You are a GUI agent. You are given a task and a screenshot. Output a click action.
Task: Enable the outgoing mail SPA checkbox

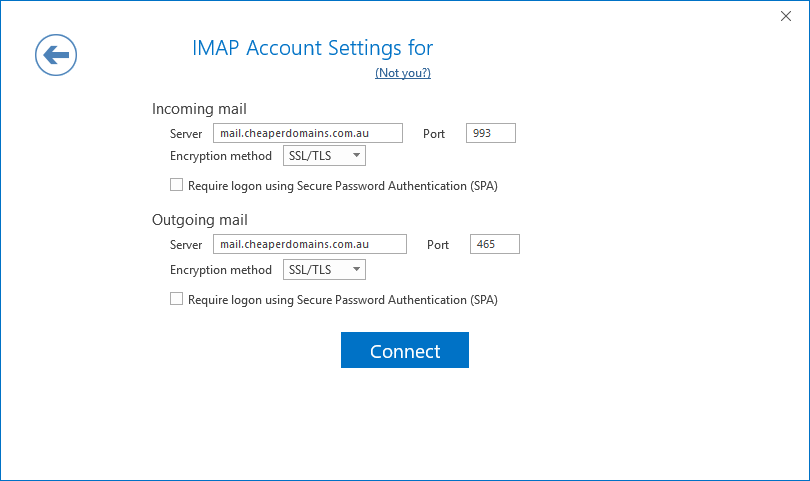tap(177, 299)
